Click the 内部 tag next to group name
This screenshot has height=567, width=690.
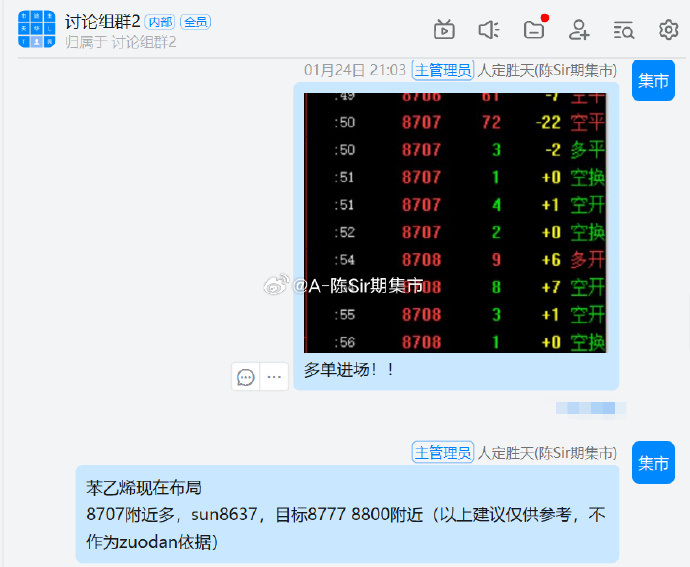pyautogui.click(x=160, y=22)
